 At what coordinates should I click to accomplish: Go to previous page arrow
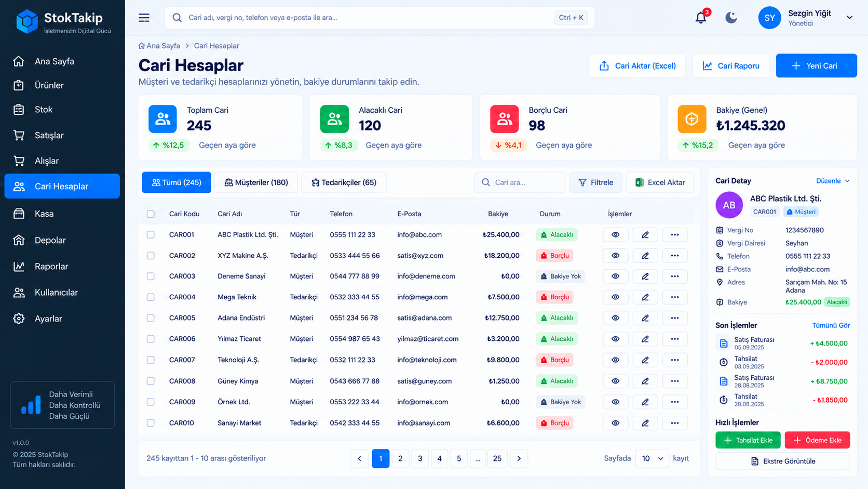tap(359, 458)
